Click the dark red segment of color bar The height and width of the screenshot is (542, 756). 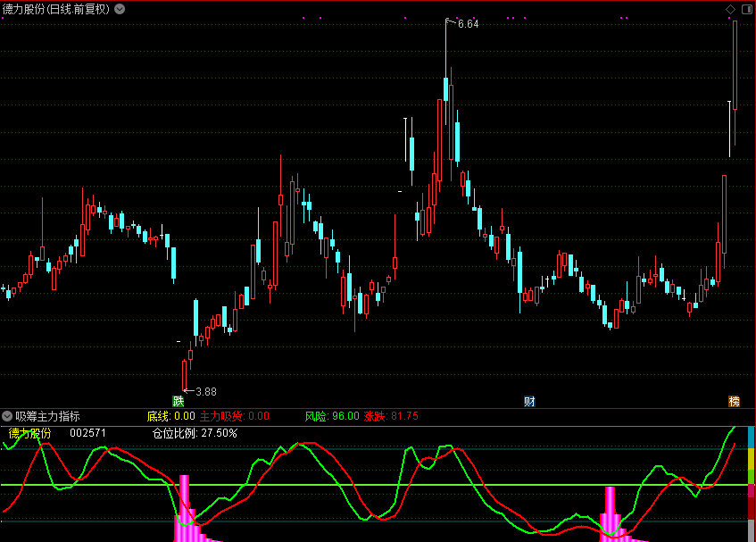[x=751, y=508]
